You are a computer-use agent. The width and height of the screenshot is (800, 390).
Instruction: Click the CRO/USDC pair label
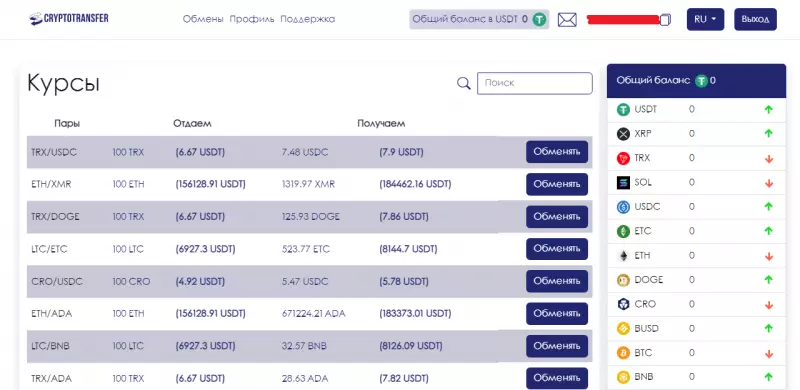tap(57, 281)
